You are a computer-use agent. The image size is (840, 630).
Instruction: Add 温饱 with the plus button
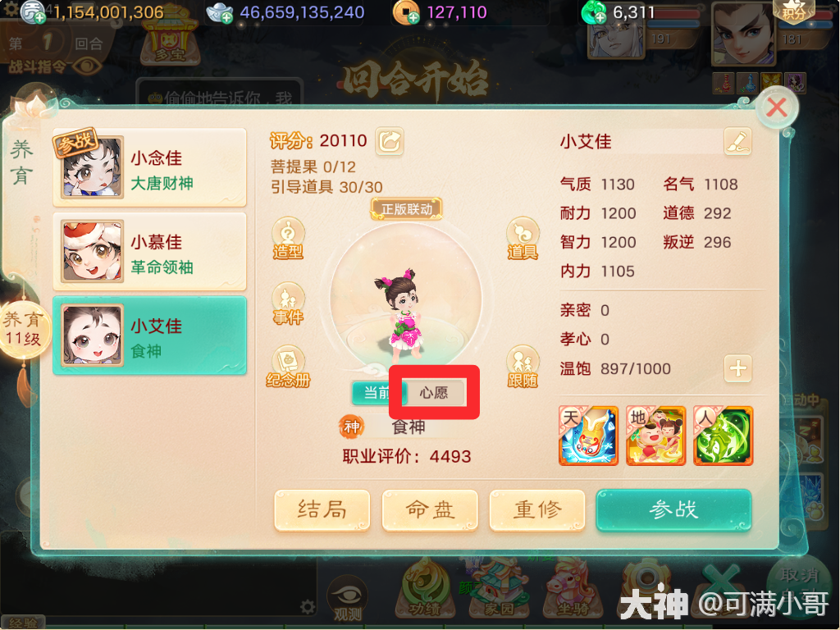point(737,368)
